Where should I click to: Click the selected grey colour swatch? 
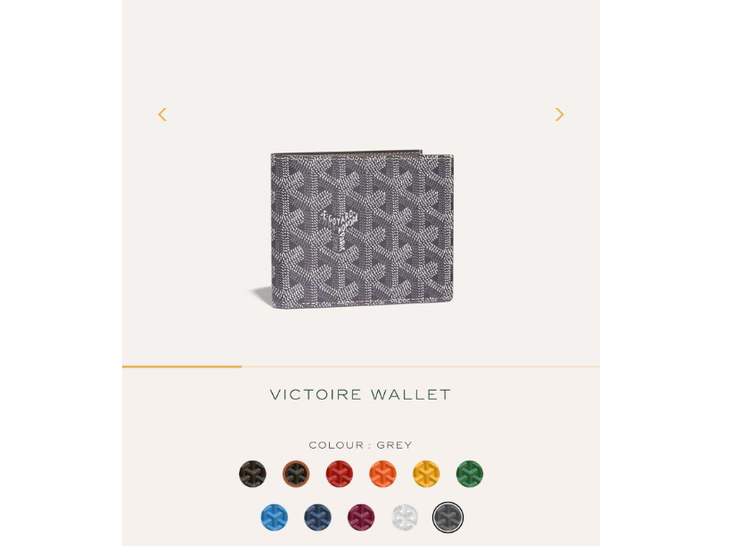coord(448,517)
